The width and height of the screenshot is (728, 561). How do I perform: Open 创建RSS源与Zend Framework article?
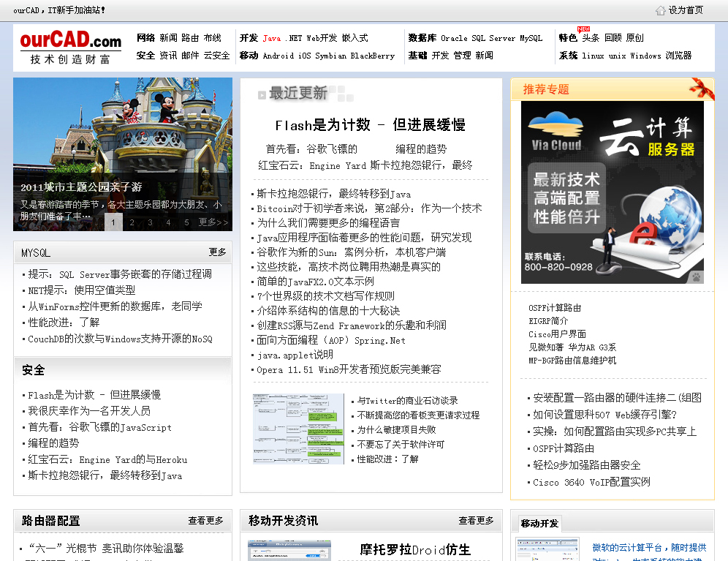tap(352, 325)
